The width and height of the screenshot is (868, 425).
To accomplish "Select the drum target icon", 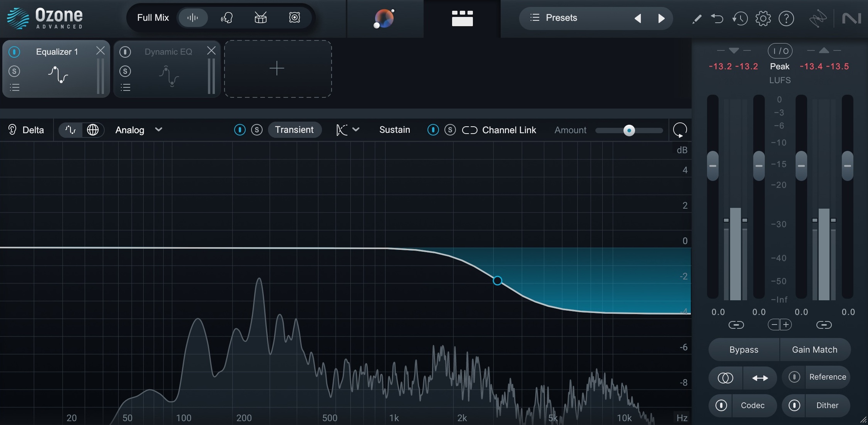I will pyautogui.click(x=261, y=18).
